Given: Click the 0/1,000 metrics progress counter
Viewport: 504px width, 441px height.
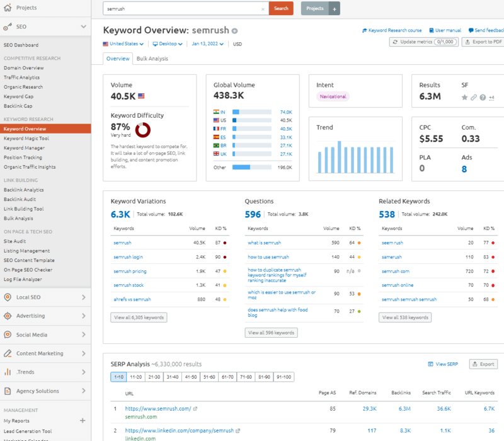Looking at the screenshot, I should coord(445,41).
